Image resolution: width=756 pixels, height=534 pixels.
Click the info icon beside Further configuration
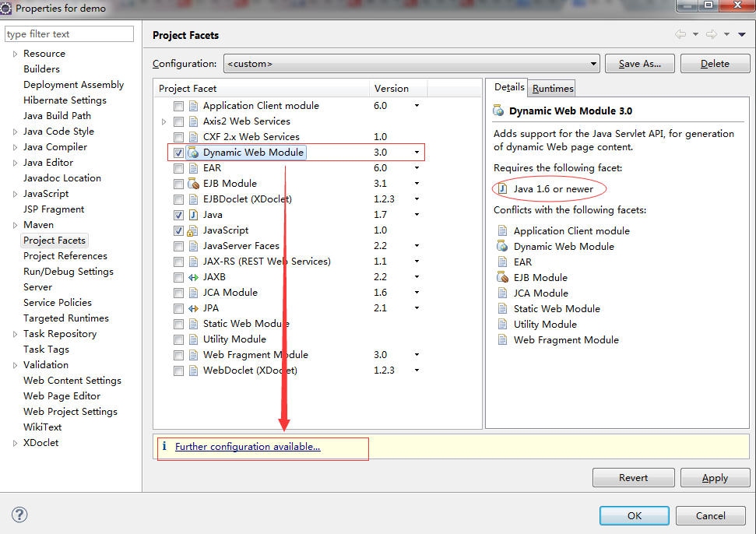pos(164,446)
